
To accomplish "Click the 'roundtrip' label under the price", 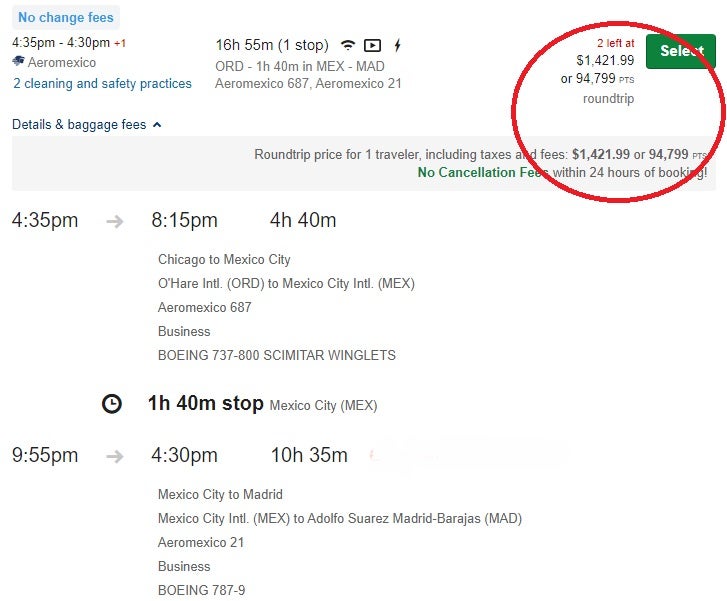I will [608, 98].
